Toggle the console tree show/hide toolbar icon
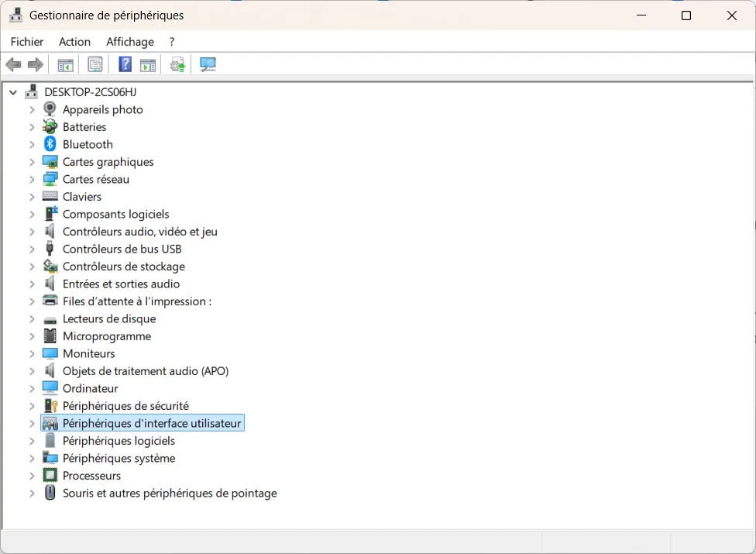The height and width of the screenshot is (554, 756). (x=66, y=64)
